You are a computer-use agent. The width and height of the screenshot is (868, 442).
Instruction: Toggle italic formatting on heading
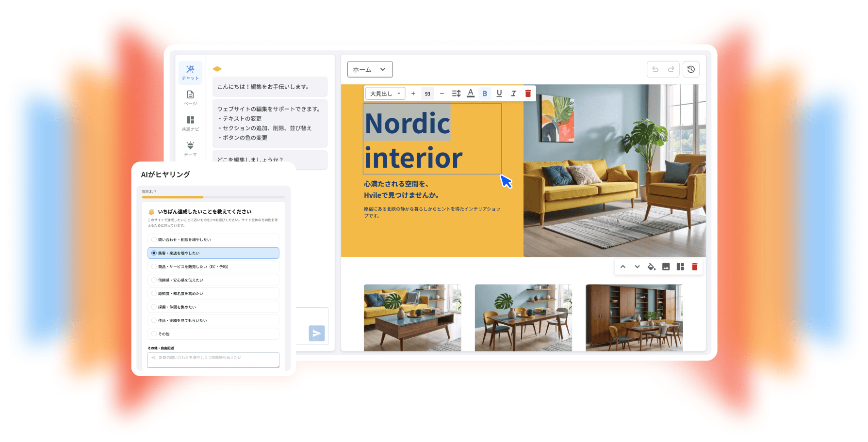(513, 94)
